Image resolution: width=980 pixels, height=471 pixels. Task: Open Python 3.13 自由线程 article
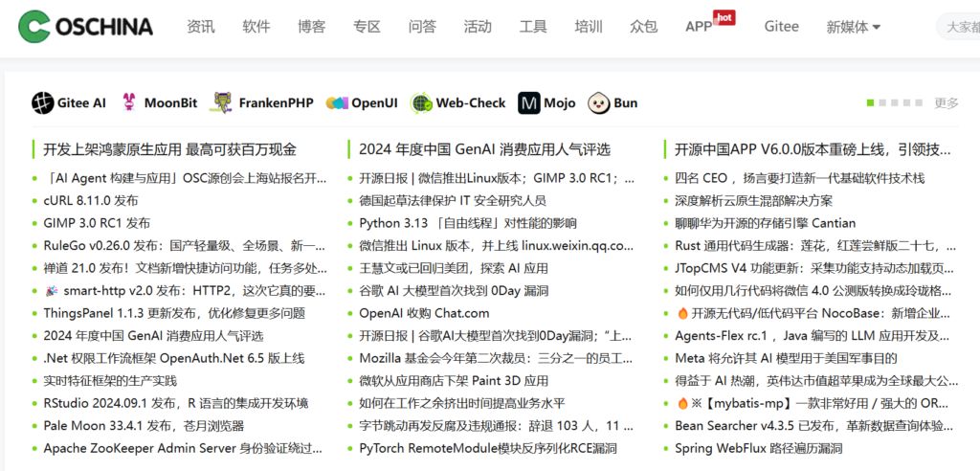point(467,223)
